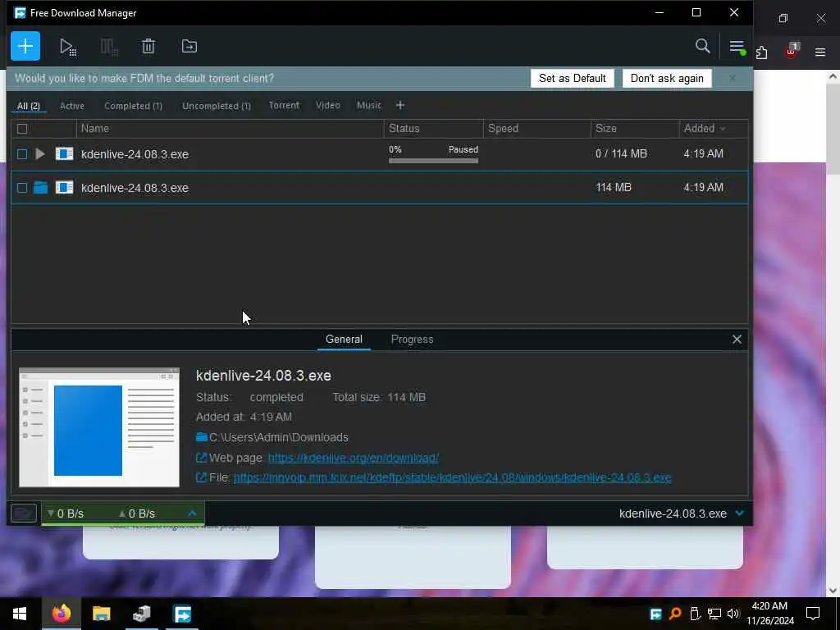
Task: Click the Start all downloads toolbar icon
Action: pos(67,47)
